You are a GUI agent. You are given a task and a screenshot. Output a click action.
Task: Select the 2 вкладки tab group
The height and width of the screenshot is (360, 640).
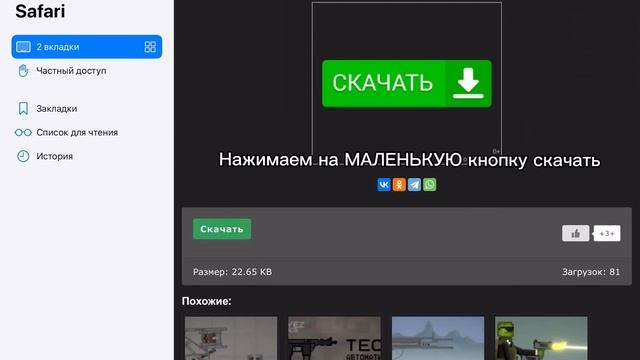(87, 47)
